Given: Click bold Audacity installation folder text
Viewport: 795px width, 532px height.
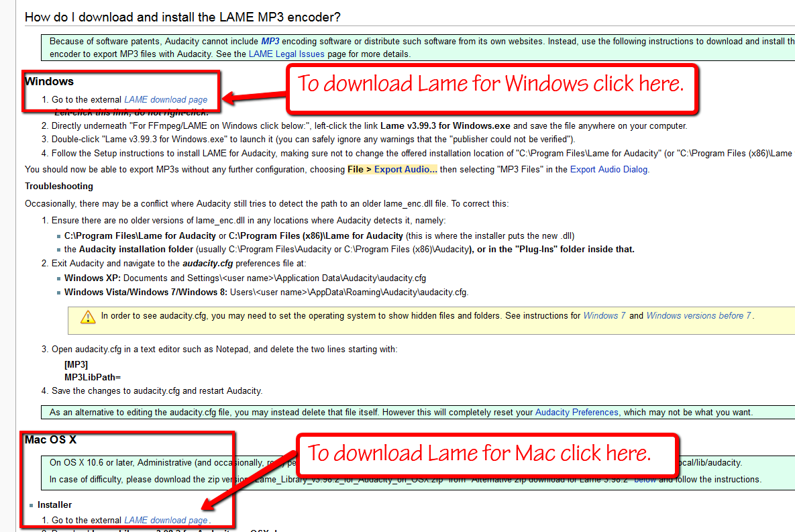Looking at the screenshot, I should pos(136,249).
